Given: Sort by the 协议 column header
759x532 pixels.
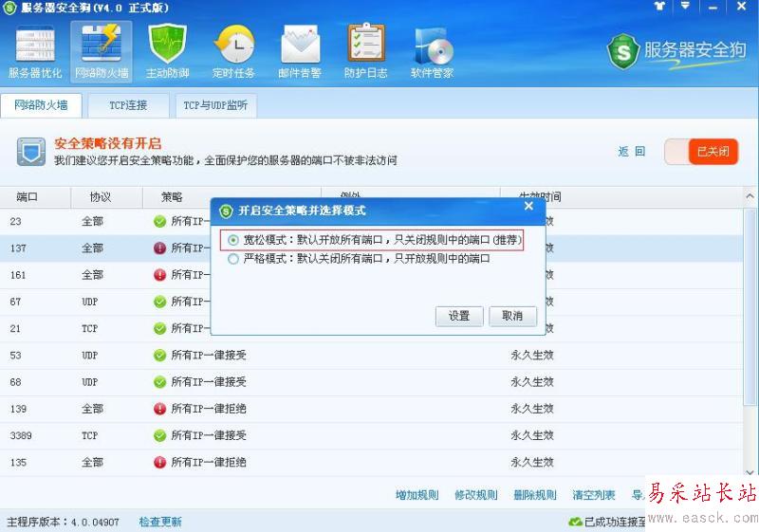Looking at the screenshot, I should 107,197.
